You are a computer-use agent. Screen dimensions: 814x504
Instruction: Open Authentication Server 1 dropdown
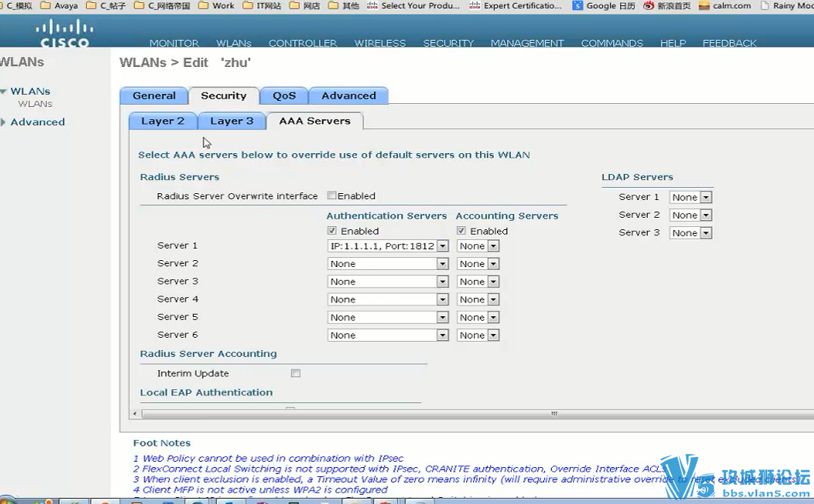[x=388, y=246]
